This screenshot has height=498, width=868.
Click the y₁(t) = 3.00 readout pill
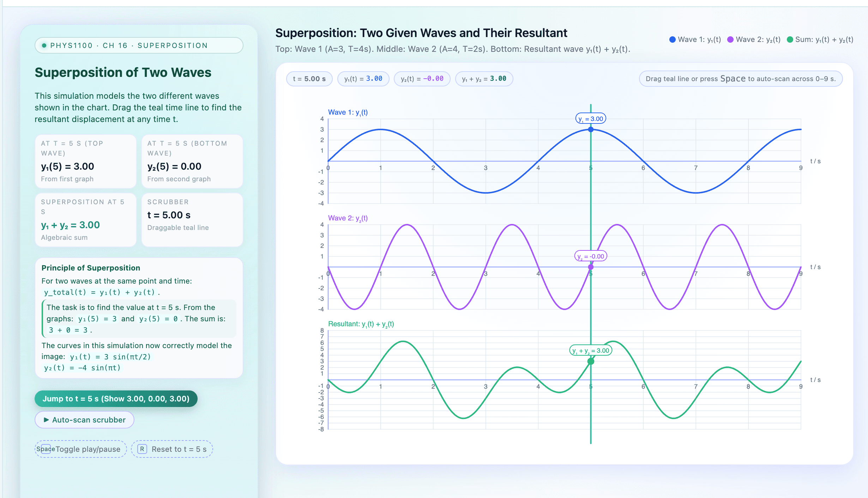(363, 79)
